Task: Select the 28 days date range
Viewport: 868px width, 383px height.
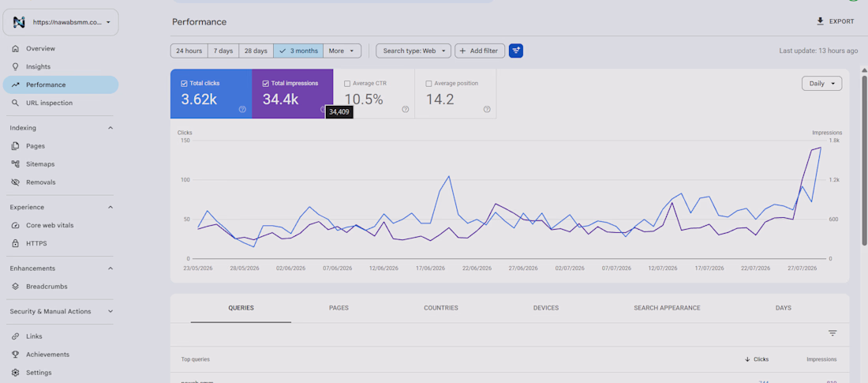Action: pyautogui.click(x=256, y=51)
